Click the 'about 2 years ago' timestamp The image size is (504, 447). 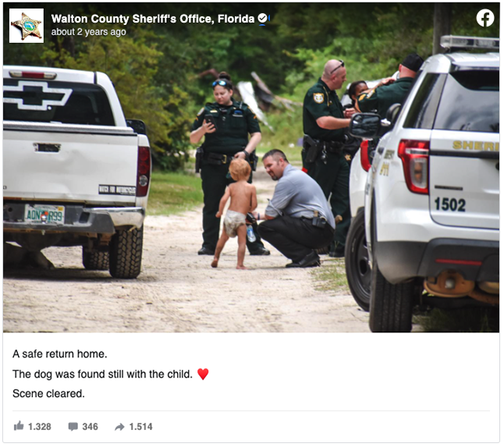click(89, 32)
